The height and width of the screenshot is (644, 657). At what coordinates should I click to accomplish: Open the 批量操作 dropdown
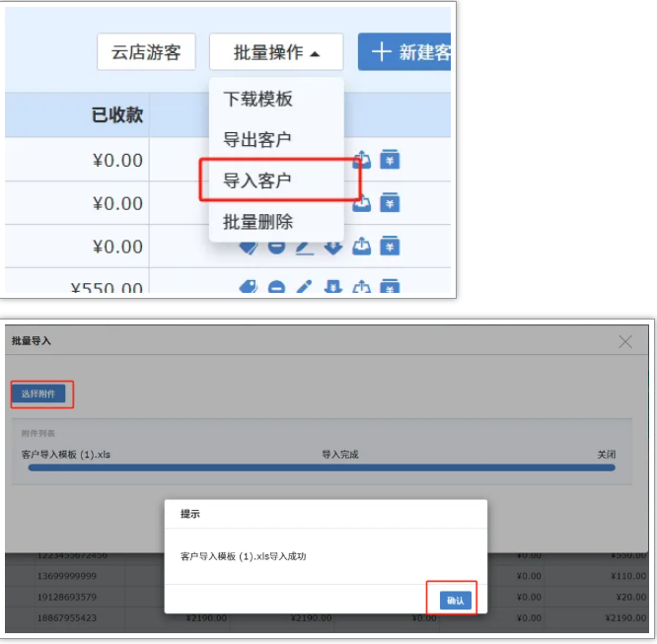pyautogui.click(x=276, y=52)
